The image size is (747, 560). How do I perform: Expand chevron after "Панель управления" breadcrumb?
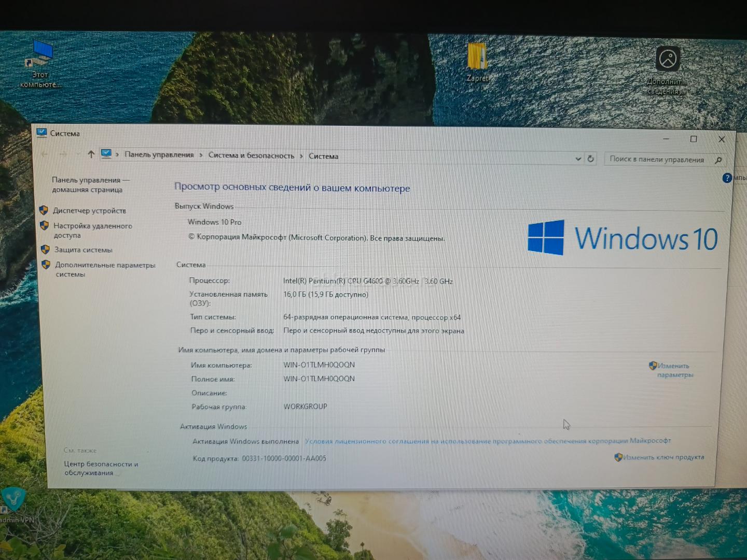(x=201, y=155)
